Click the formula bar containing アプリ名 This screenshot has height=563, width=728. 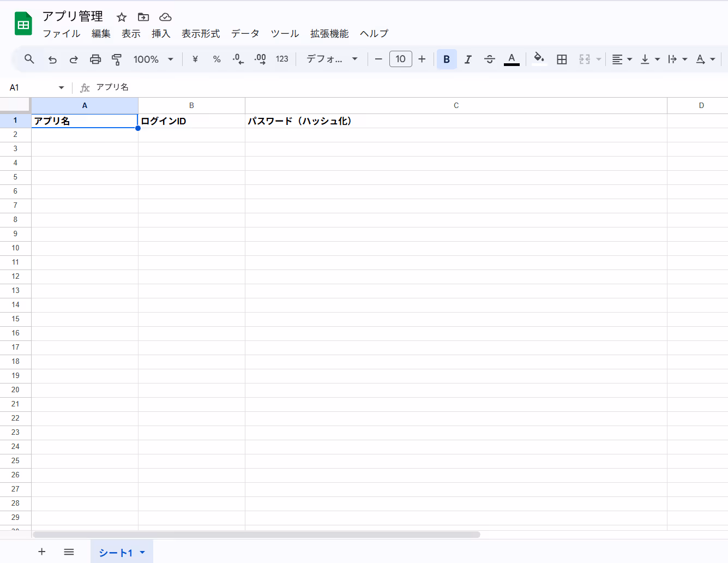click(x=409, y=87)
